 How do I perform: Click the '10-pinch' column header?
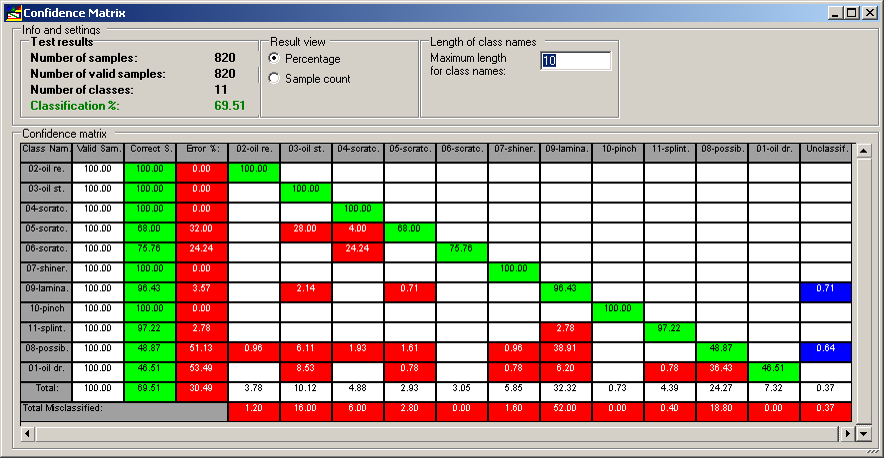tap(618, 152)
